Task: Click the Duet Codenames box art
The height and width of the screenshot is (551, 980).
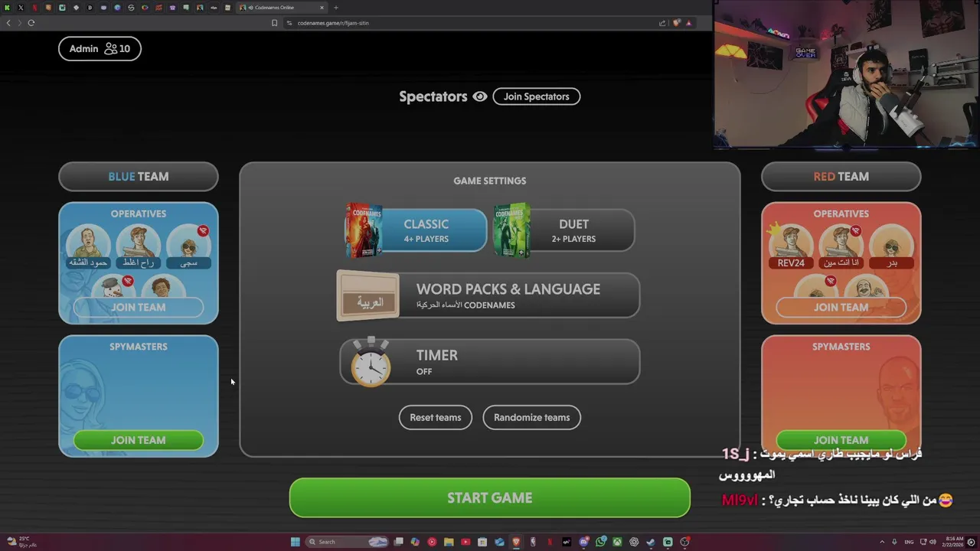Action: (x=512, y=230)
